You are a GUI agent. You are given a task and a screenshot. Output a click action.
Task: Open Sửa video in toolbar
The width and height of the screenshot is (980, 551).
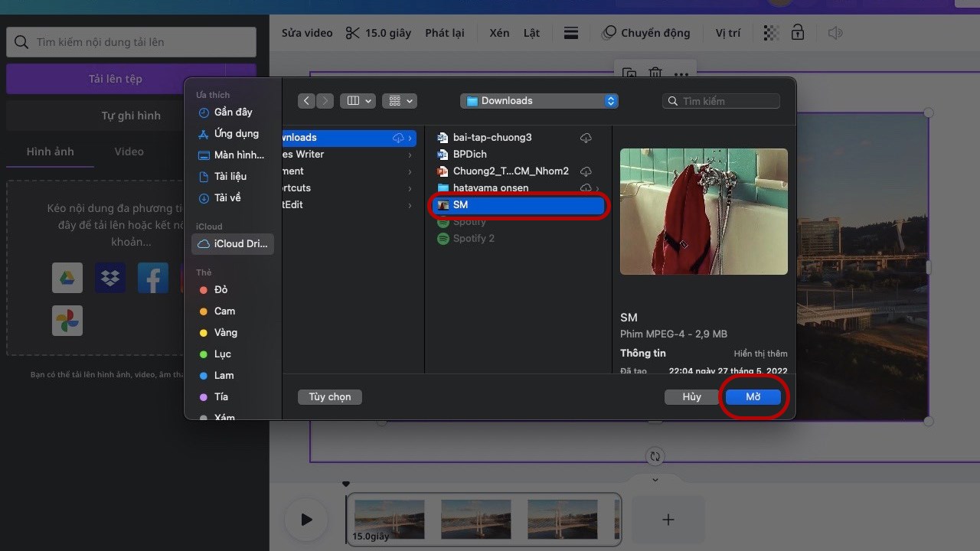coord(307,33)
